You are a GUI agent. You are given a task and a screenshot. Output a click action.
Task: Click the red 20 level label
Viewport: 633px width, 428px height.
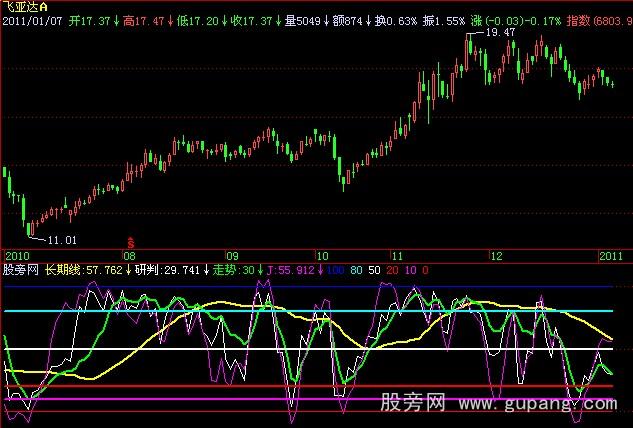[395, 269]
